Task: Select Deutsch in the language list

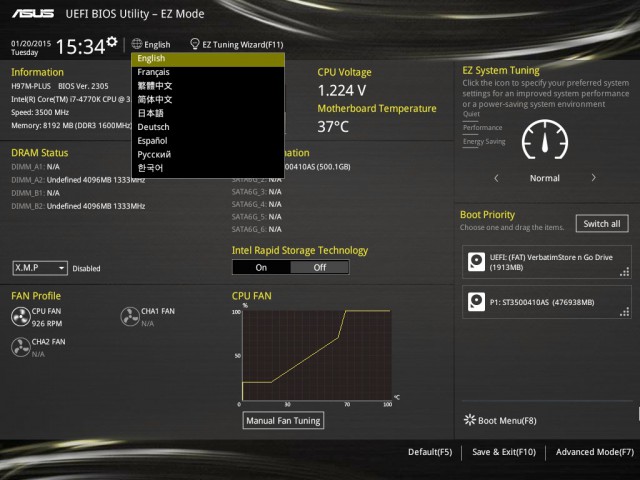Action: tap(208, 127)
